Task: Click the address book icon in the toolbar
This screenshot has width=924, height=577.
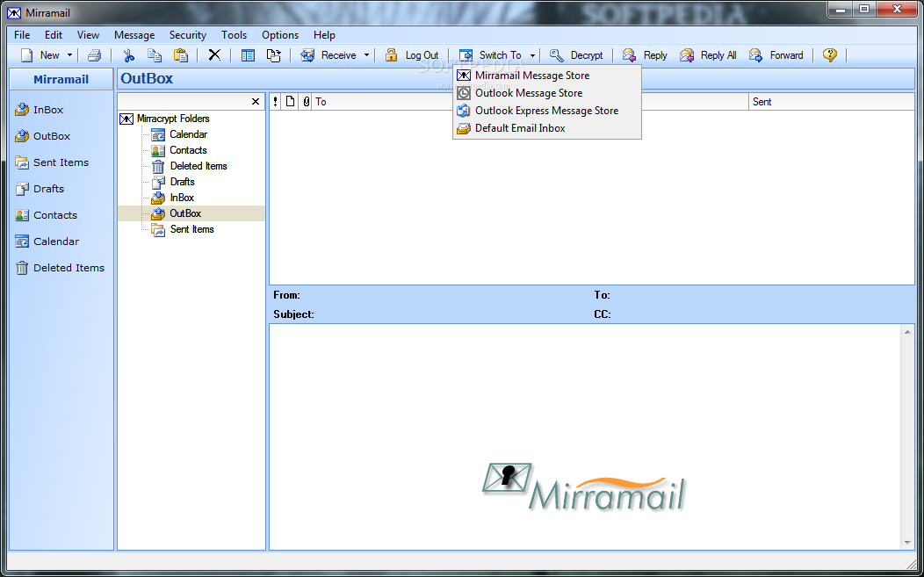Action: pos(248,55)
